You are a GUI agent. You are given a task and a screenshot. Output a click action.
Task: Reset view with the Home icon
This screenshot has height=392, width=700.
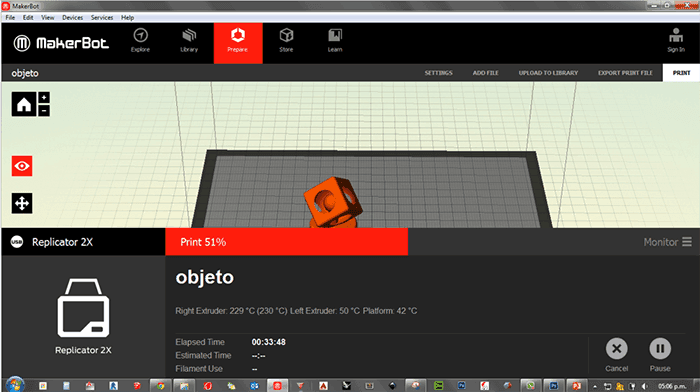24,104
